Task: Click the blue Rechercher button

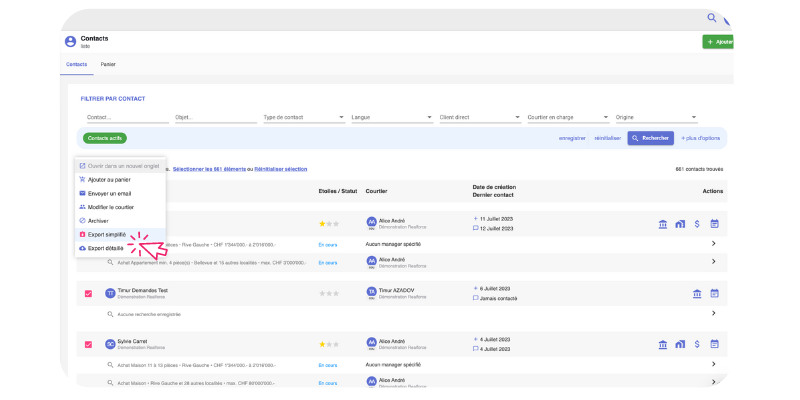Action: pyautogui.click(x=650, y=138)
